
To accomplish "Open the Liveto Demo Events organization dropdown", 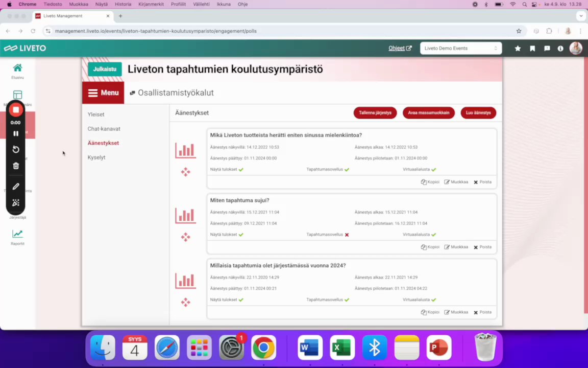I will tap(461, 48).
